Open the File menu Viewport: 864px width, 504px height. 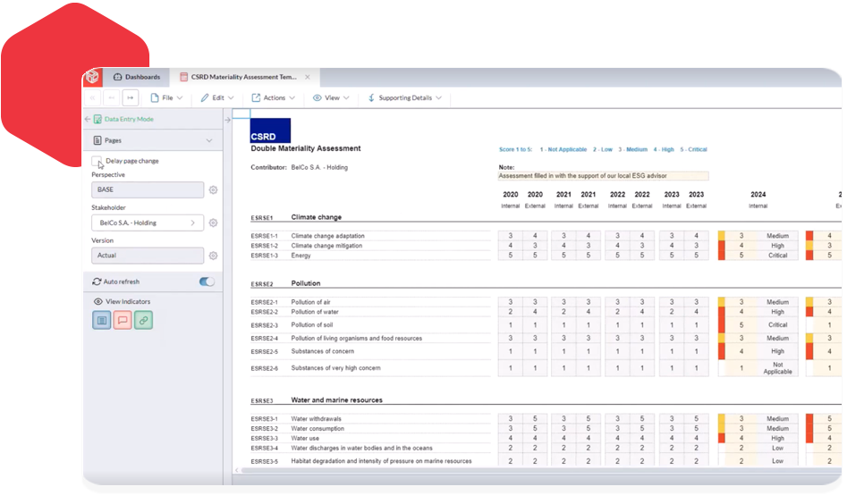click(x=166, y=98)
